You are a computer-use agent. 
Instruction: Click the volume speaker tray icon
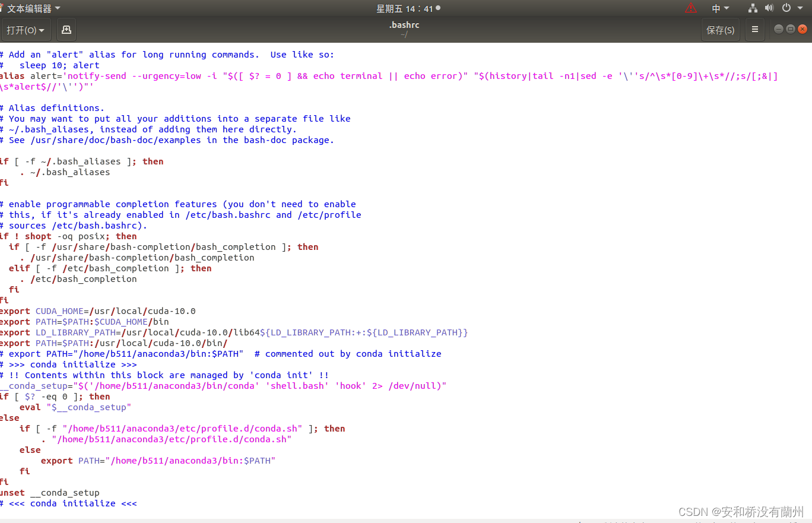769,8
